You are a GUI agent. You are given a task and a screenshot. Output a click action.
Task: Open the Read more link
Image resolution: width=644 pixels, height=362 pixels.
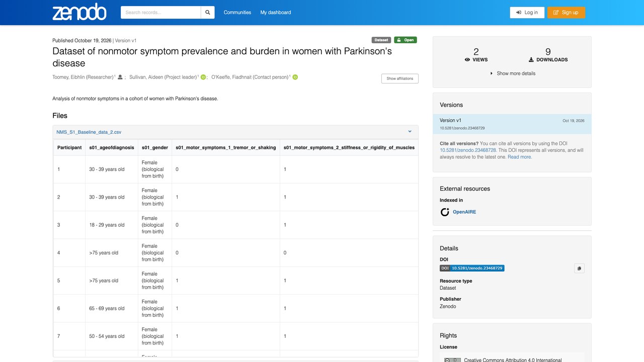point(519,157)
